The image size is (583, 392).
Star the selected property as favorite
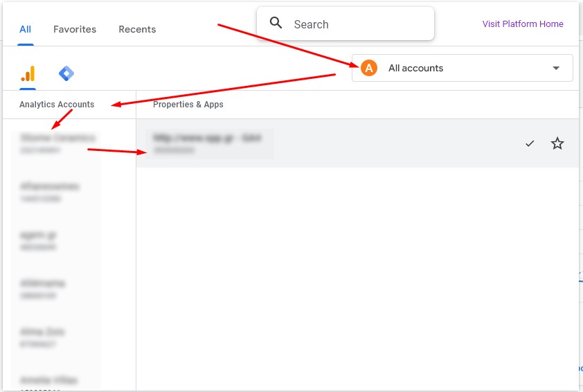tap(557, 143)
